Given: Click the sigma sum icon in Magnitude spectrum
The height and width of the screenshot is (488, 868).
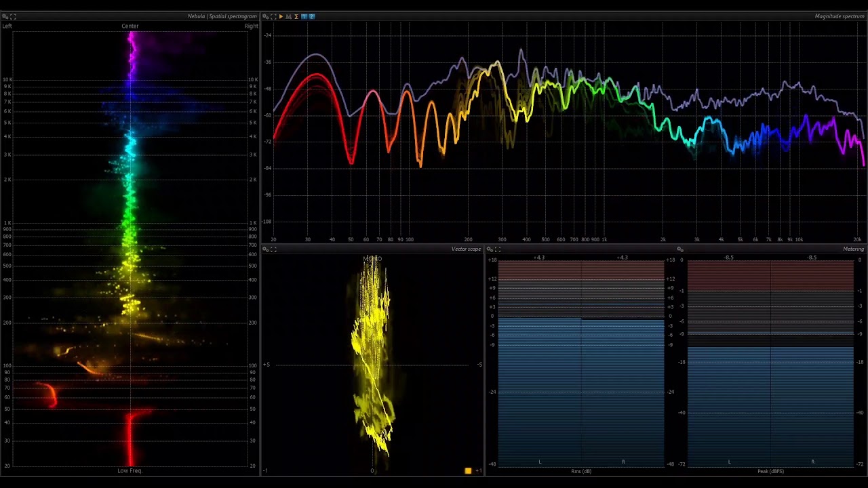Looking at the screenshot, I should tap(296, 16).
